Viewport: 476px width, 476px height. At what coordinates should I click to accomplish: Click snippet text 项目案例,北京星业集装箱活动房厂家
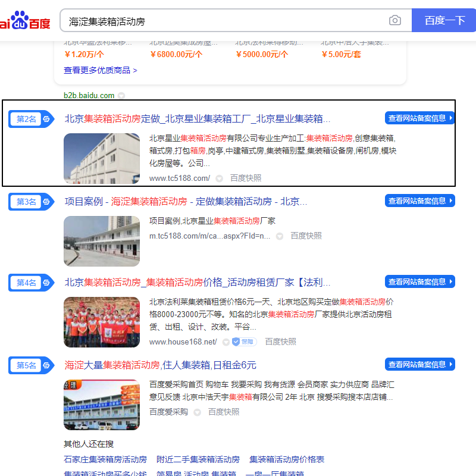click(x=212, y=221)
